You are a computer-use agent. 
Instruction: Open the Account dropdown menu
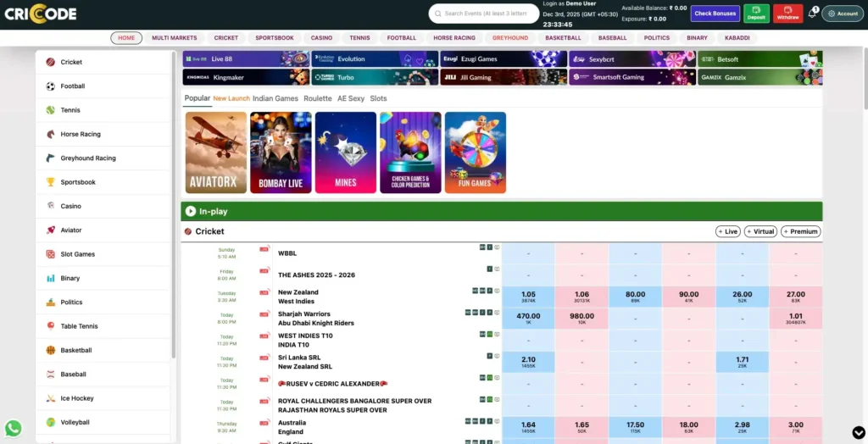(x=842, y=14)
